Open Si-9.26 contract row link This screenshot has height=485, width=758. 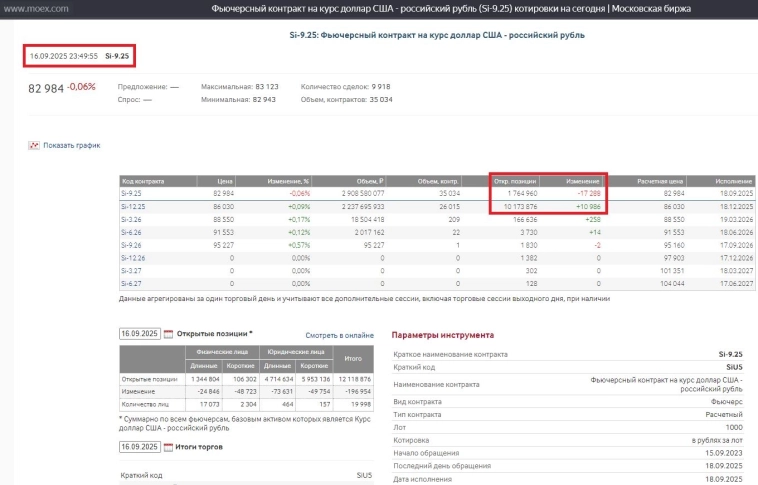click(x=133, y=244)
